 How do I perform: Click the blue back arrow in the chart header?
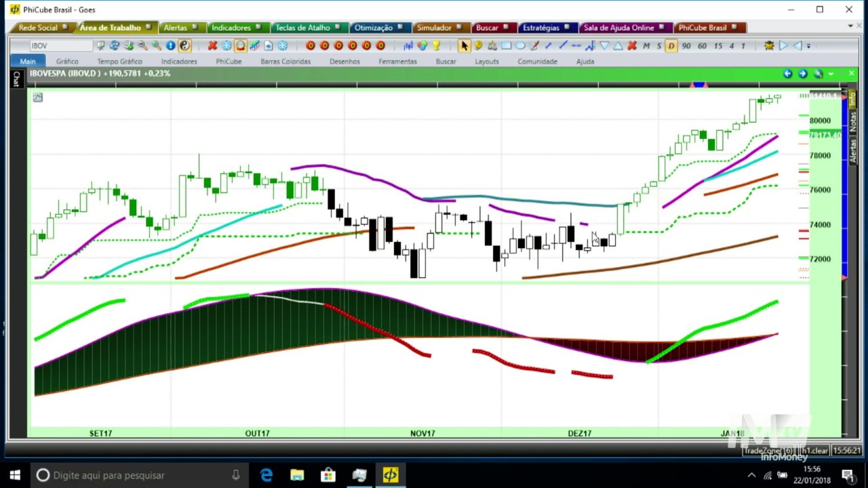787,73
